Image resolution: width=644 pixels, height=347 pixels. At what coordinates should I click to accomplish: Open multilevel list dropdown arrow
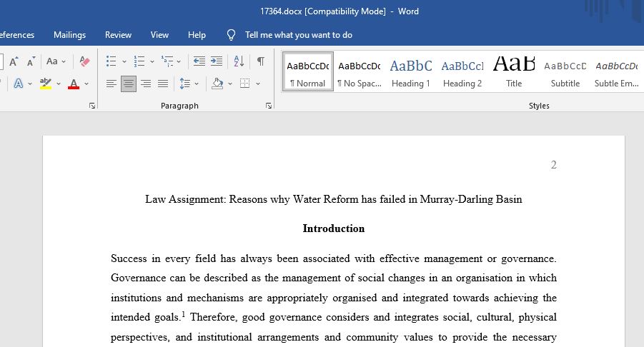[179, 61]
